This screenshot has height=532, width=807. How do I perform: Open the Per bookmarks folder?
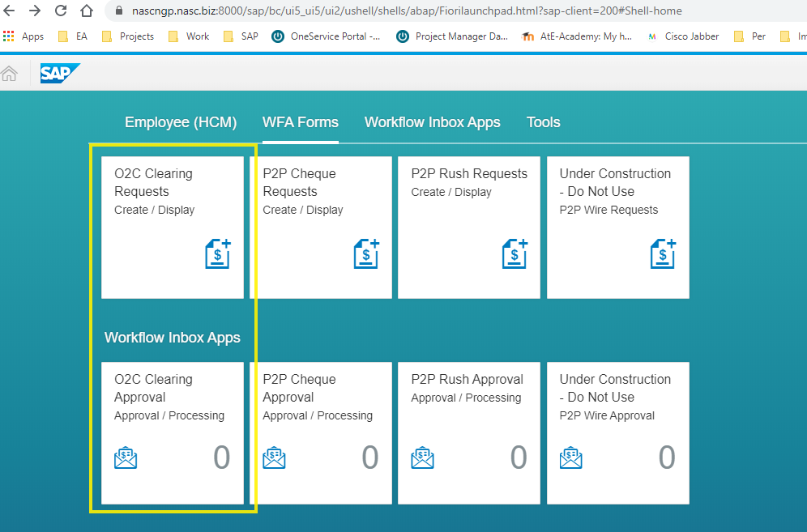click(x=749, y=36)
